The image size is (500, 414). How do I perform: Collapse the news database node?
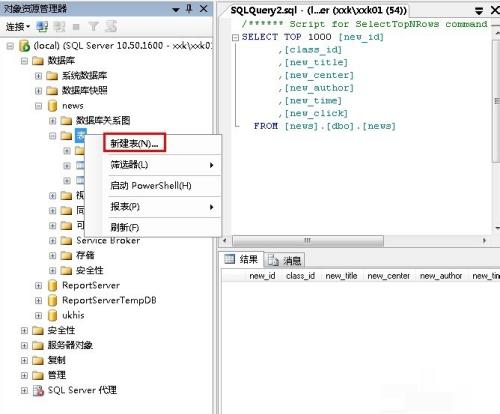tap(38, 106)
